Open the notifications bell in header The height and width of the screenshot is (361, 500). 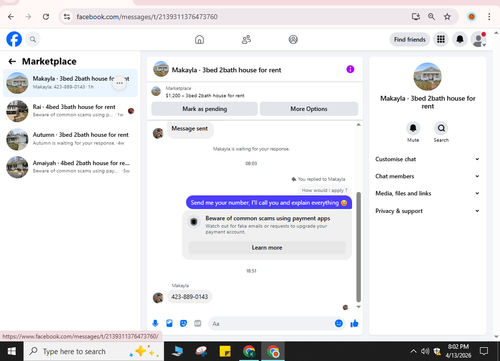(460, 39)
